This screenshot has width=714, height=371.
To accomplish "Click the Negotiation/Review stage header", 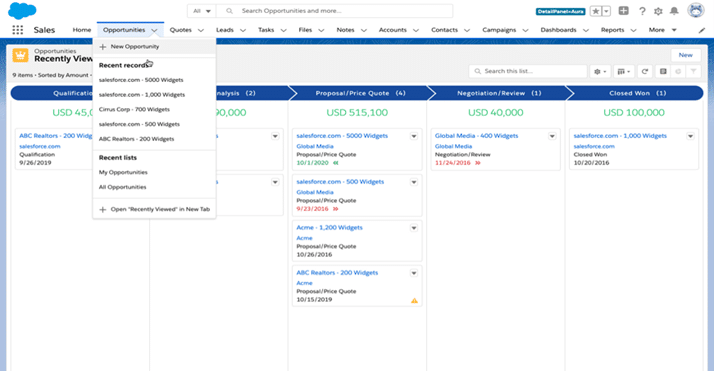I will point(499,93).
